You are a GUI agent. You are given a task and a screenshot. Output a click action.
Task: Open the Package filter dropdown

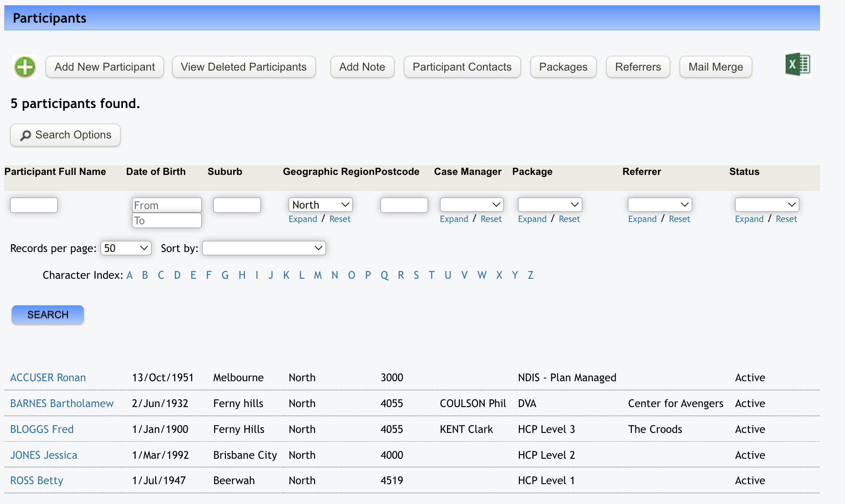[549, 204]
